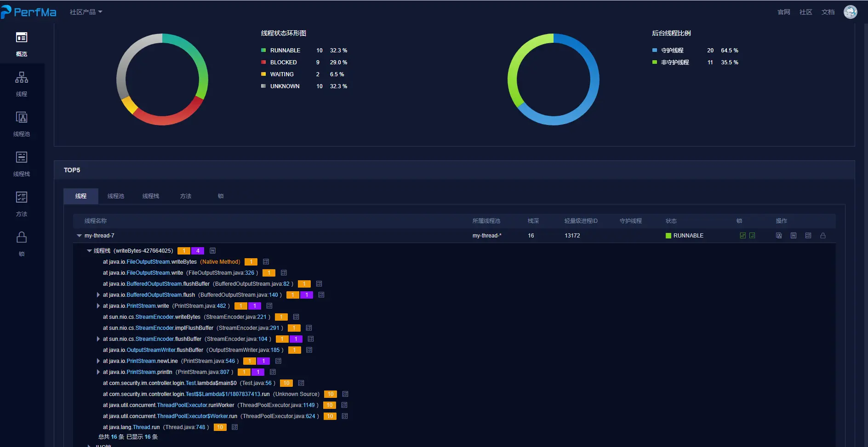Open the 社区 link in header
This screenshot has width=868, height=447.
(806, 12)
